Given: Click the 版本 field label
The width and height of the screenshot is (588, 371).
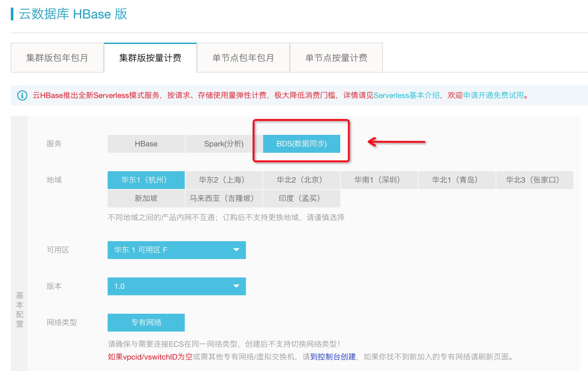Looking at the screenshot, I should click(x=54, y=286).
